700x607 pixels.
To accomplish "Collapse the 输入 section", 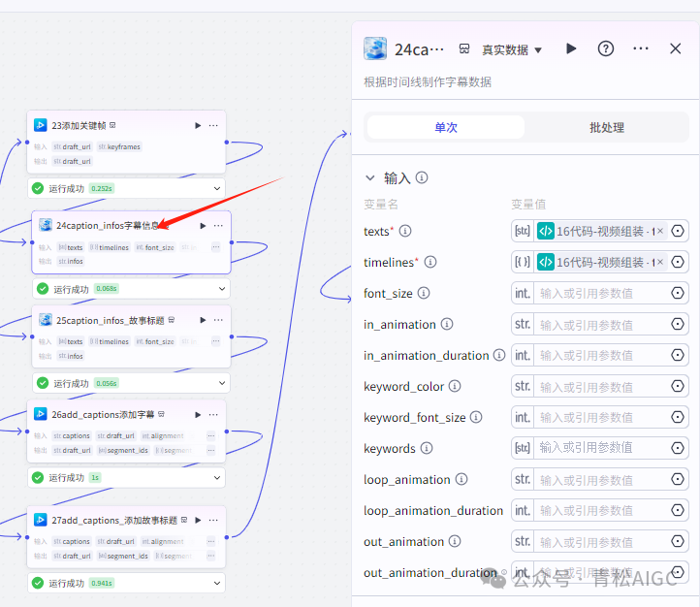I will [x=370, y=178].
